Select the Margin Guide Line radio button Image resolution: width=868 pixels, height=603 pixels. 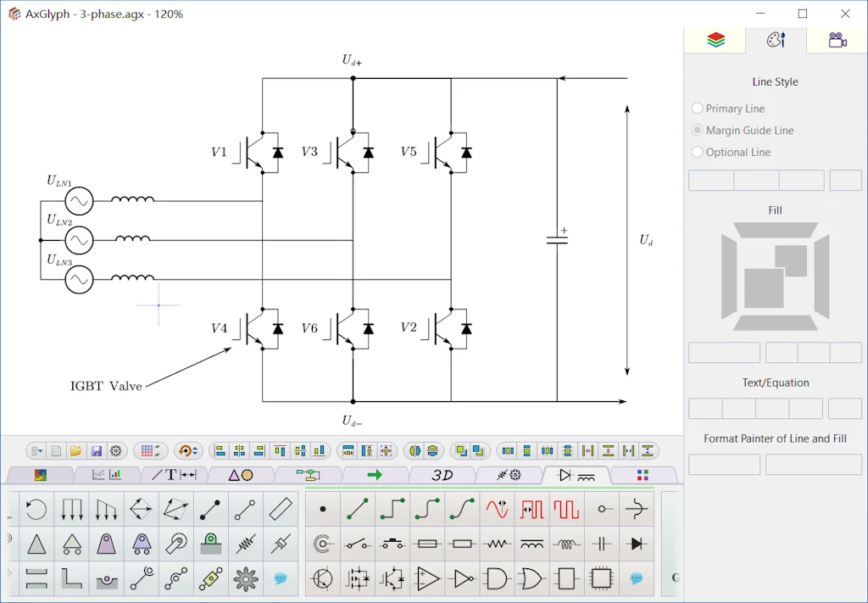[697, 131]
